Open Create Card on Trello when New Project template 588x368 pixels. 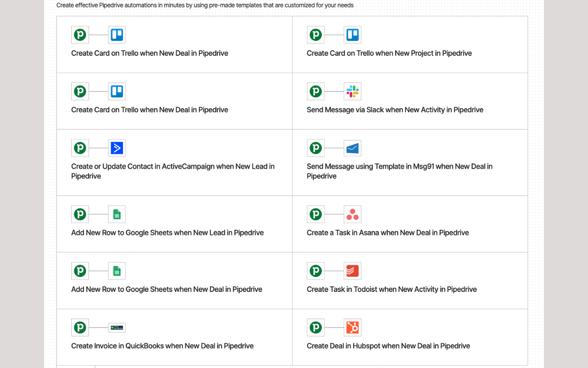tap(410, 45)
